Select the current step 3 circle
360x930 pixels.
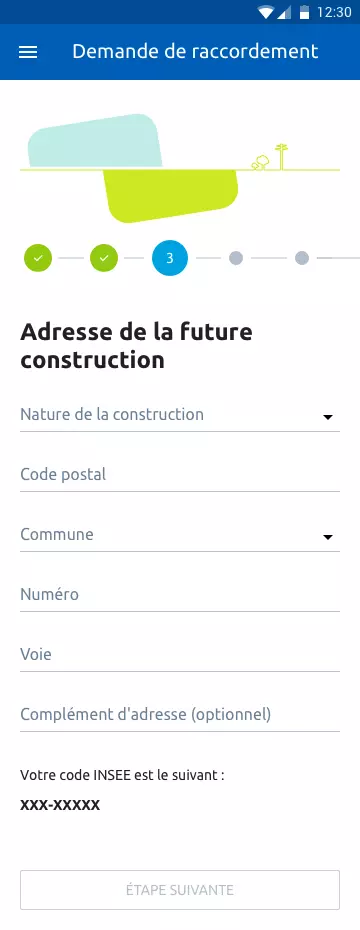(170, 258)
